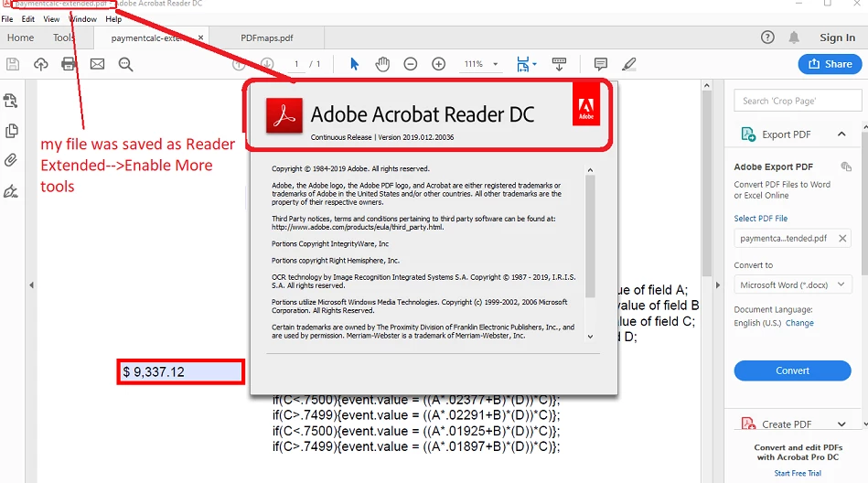868x483 pixels.
Task: Click the Save file icon
Action: [x=13, y=64]
